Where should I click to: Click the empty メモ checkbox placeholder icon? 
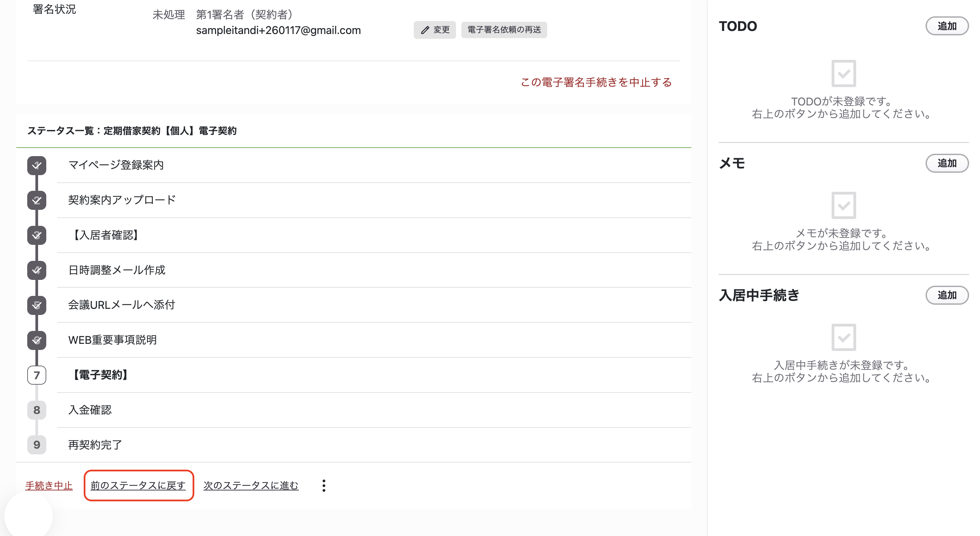click(x=844, y=206)
